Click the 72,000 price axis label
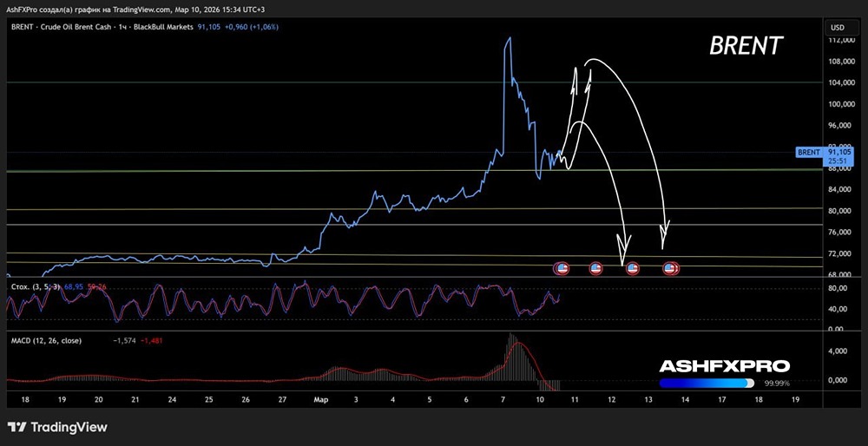868x446 pixels. click(x=841, y=253)
